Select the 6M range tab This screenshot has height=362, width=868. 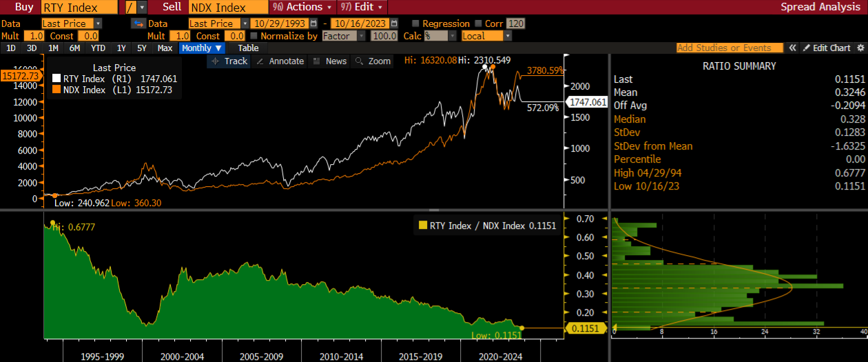tap(74, 48)
